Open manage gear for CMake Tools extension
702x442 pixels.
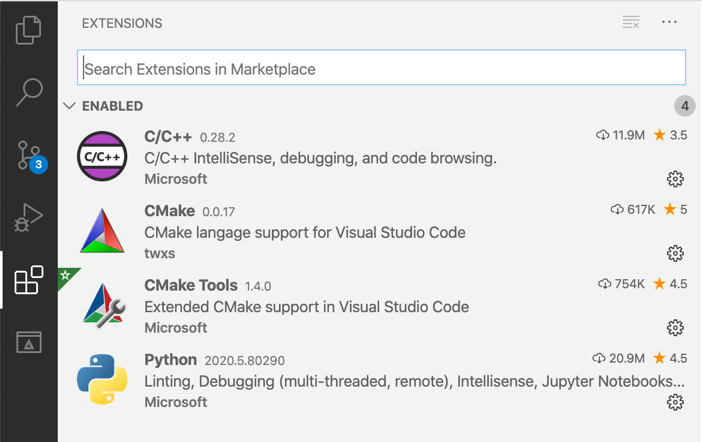(x=675, y=328)
